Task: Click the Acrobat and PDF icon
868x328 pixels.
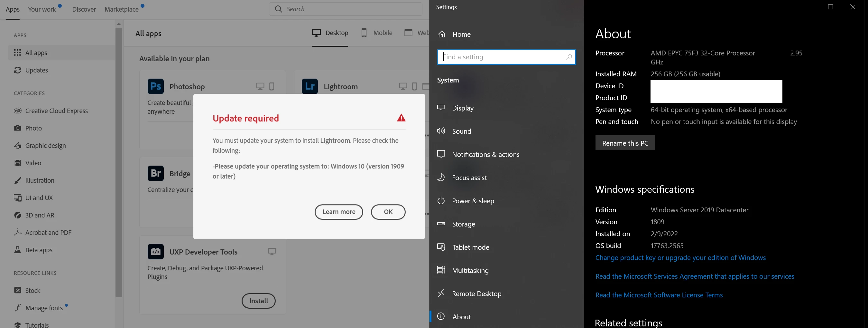Action: 17,233
